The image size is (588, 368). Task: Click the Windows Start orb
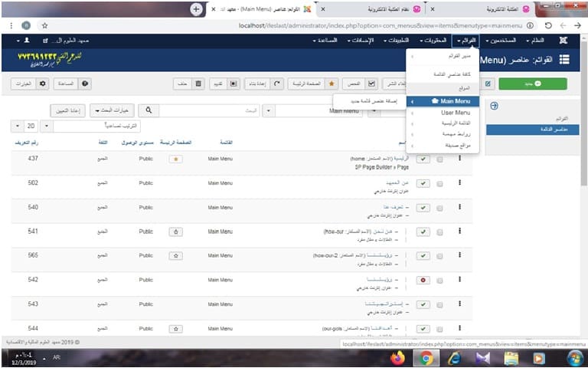575,358
